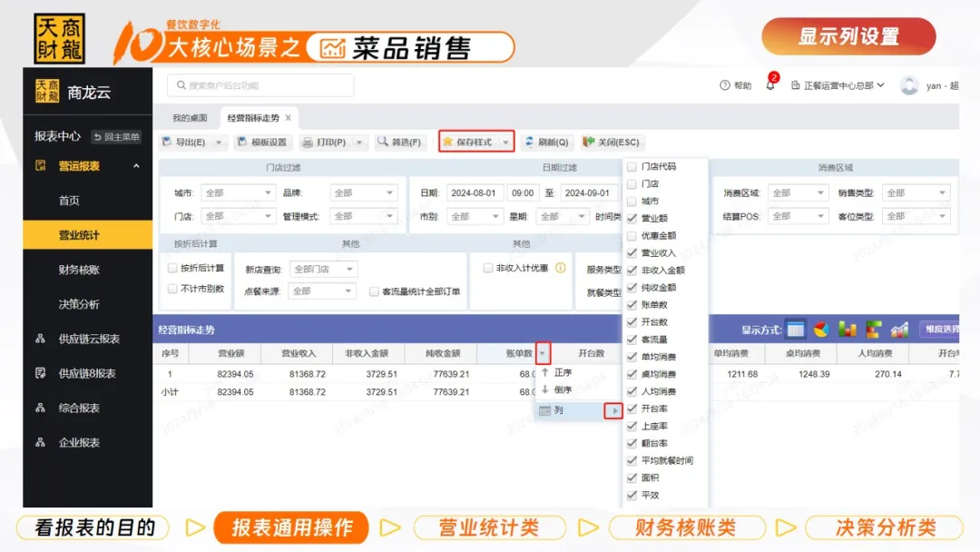
Task: Open the 市别 dropdown
Action: click(475, 216)
